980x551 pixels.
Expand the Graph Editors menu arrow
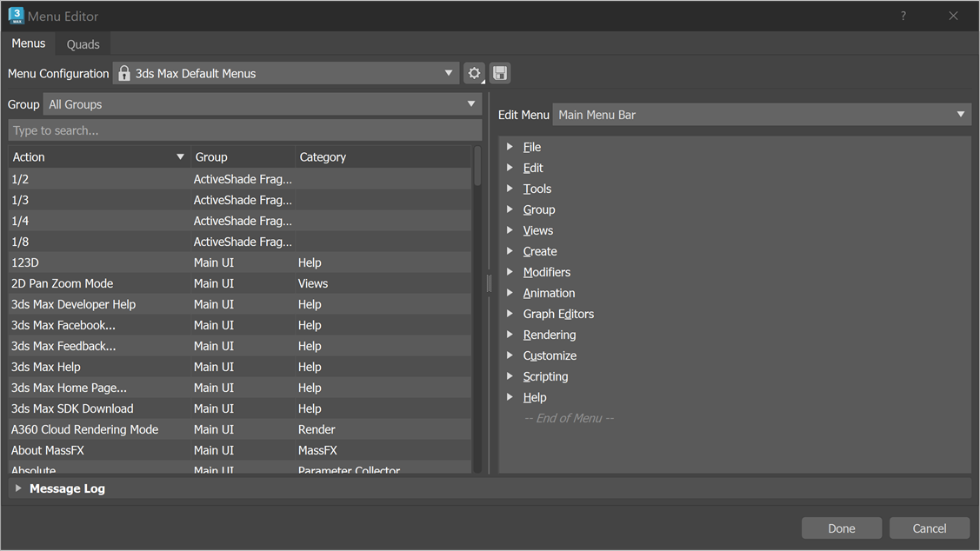coord(510,314)
